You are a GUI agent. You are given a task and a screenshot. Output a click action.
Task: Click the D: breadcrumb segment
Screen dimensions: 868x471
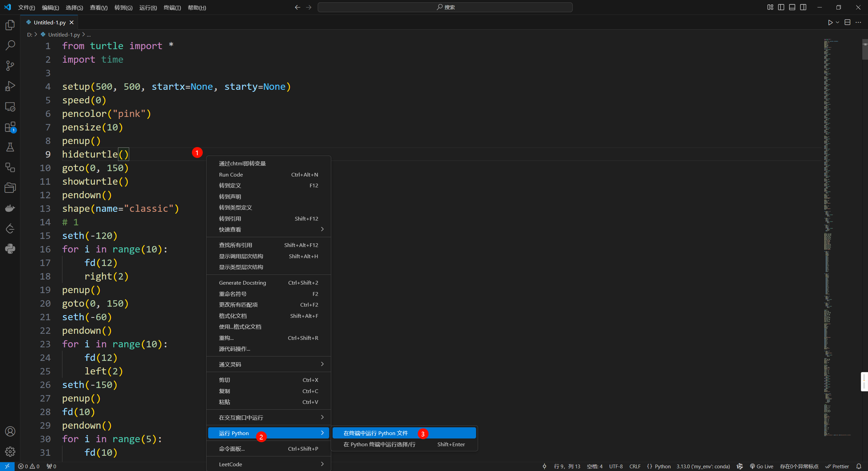[x=29, y=35]
